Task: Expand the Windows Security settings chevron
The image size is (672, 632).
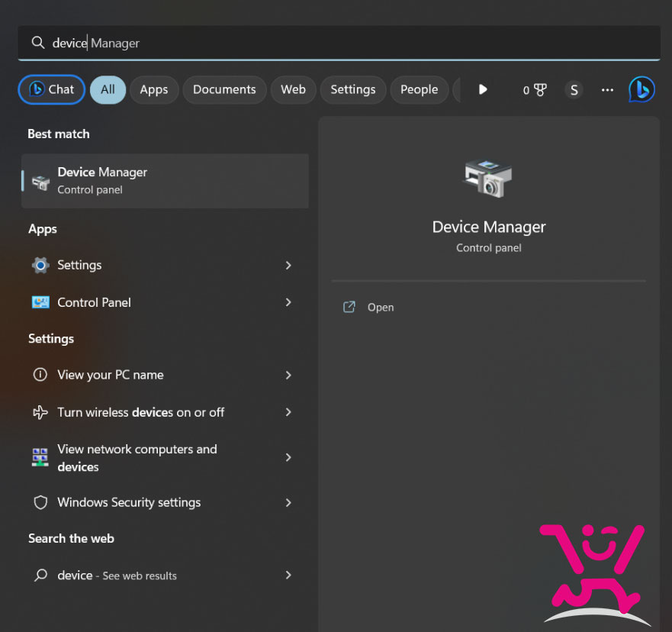Action: tap(288, 502)
